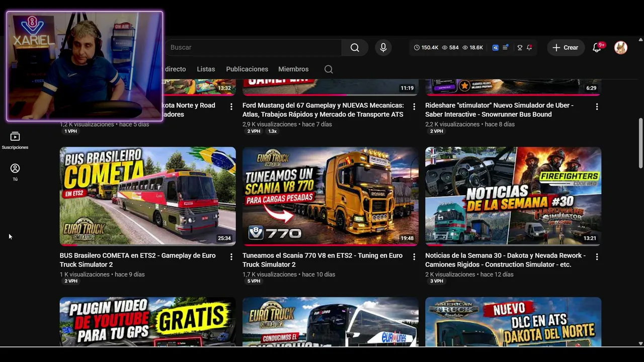Open the blue IQ extension icon
Image resolution: width=644 pixels, height=362 pixels.
[x=496, y=47]
